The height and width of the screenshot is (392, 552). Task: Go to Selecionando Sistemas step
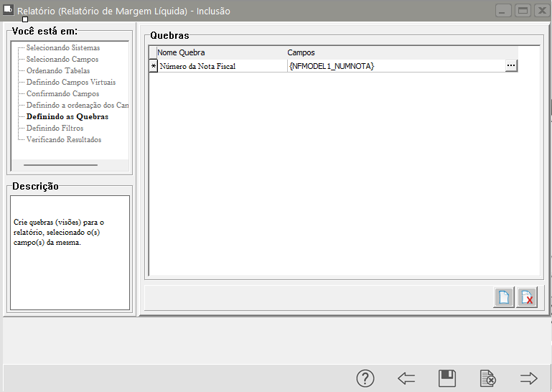tap(63, 47)
